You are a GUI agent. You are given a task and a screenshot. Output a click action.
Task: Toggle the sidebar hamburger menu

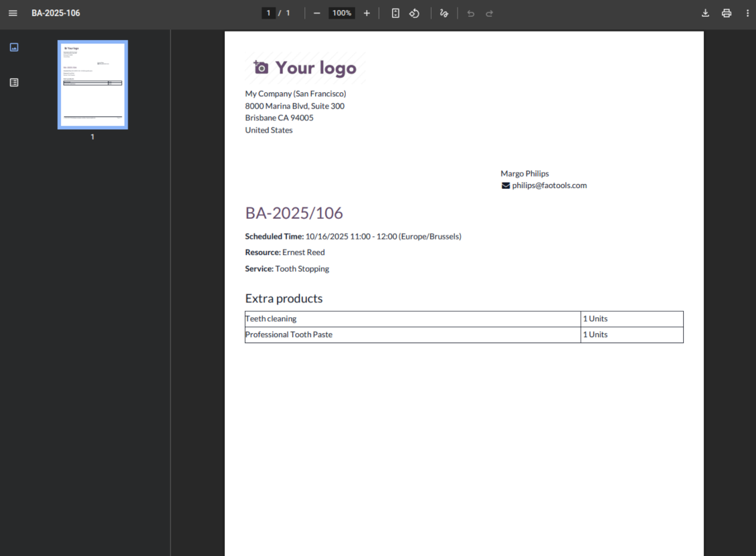click(x=13, y=13)
